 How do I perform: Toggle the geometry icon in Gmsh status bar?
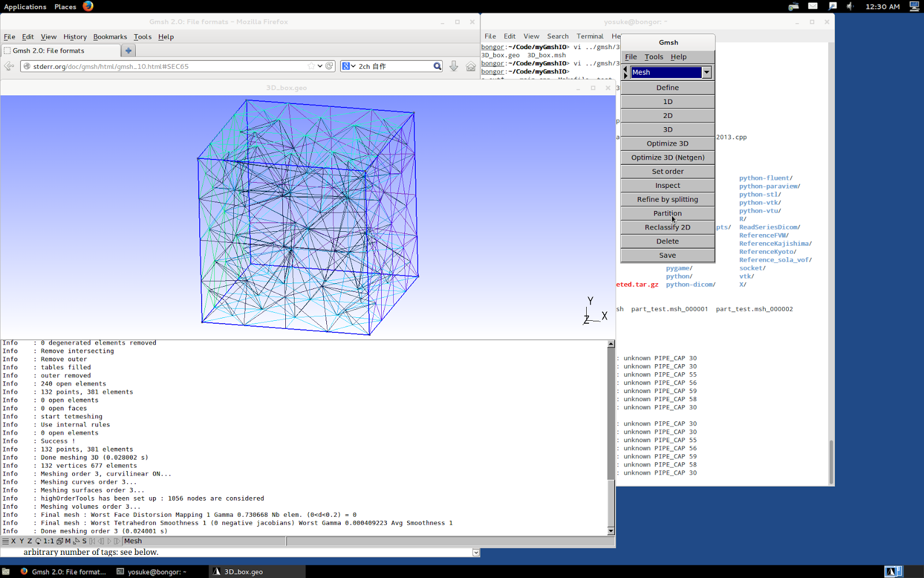click(x=76, y=542)
